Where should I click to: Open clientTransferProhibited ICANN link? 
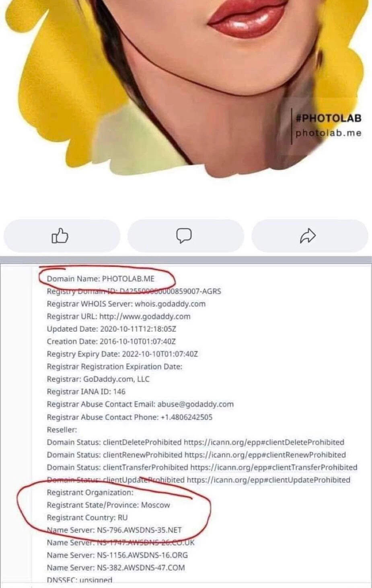[x=274, y=467]
